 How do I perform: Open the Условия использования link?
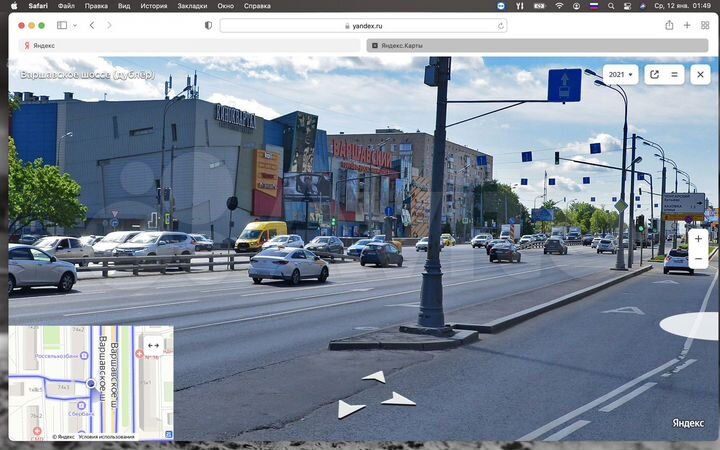[x=107, y=437]
